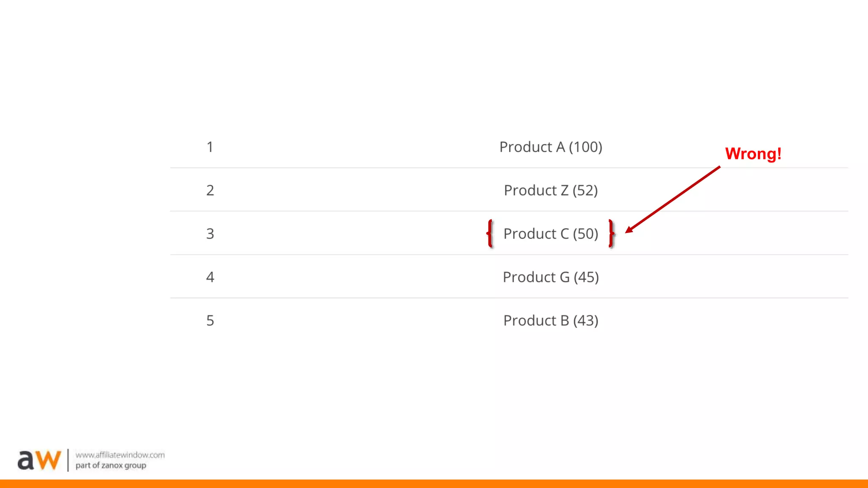Click rank number 5

tap(210, 321)
